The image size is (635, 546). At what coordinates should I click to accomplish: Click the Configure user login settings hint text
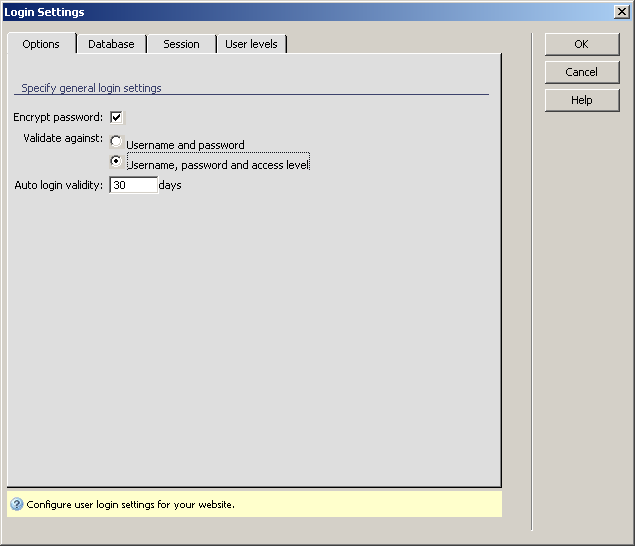131,505
